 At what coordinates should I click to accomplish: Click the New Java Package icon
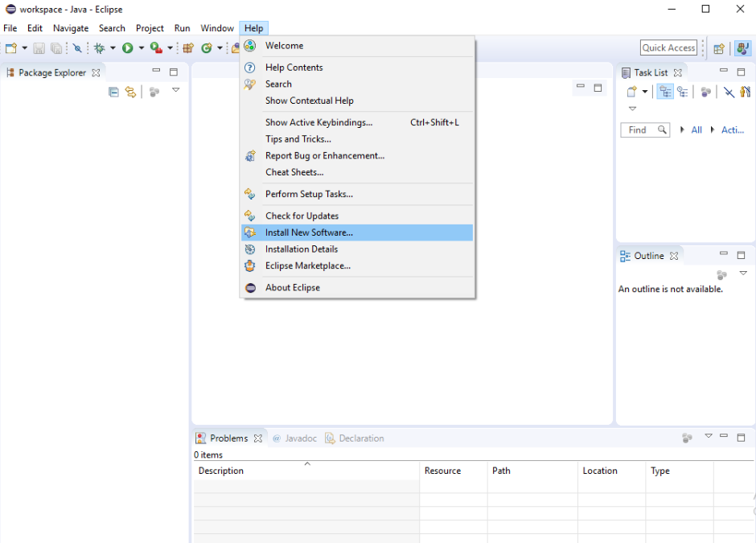(188, 47)
